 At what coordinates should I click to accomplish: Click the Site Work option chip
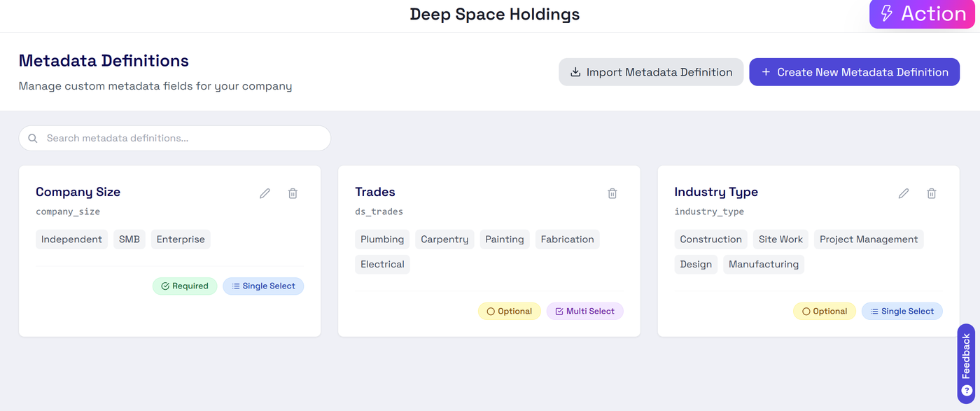pyautogui.click(x=780, y=239)
